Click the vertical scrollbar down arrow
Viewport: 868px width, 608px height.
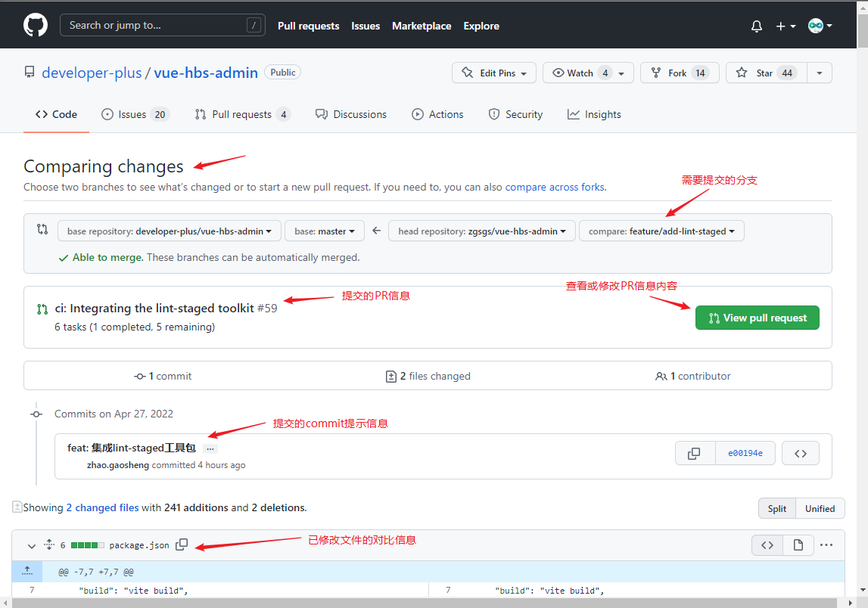tap(863, 590)
